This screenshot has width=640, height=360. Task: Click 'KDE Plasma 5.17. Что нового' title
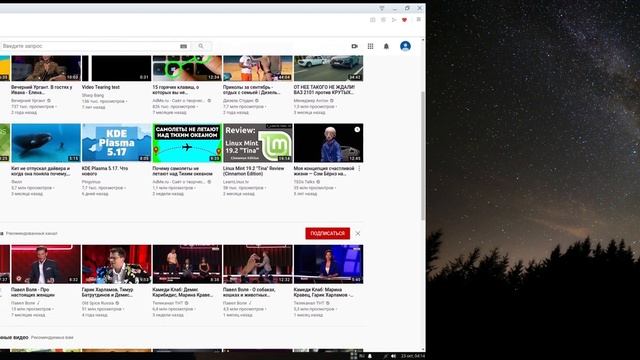coord(105,171)
